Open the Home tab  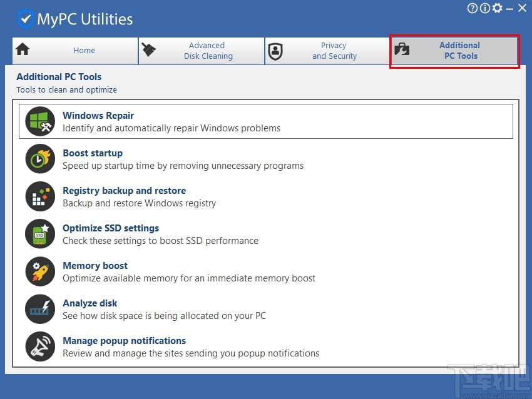[x=84, y=51]
